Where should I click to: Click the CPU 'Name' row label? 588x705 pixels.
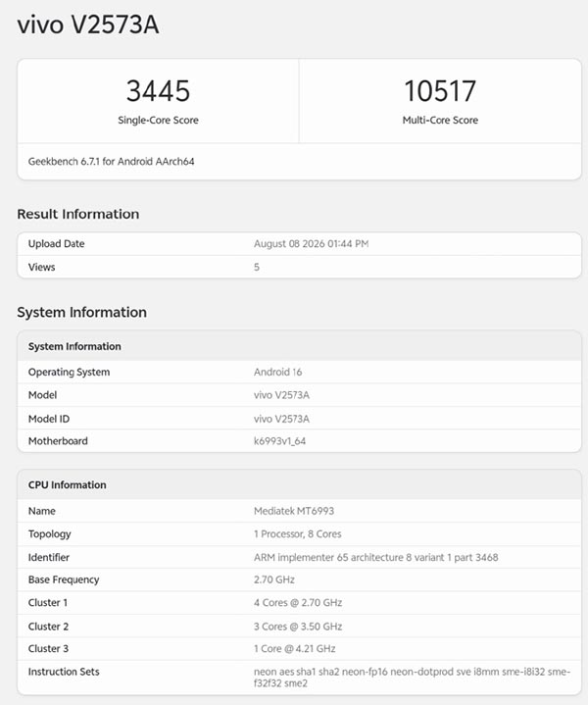42,511
